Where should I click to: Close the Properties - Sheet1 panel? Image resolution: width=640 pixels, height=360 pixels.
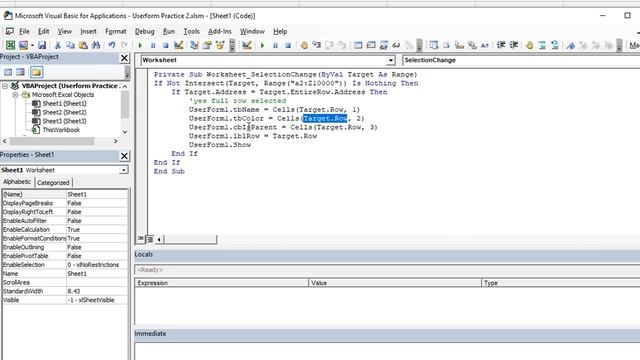pos(124,156)
